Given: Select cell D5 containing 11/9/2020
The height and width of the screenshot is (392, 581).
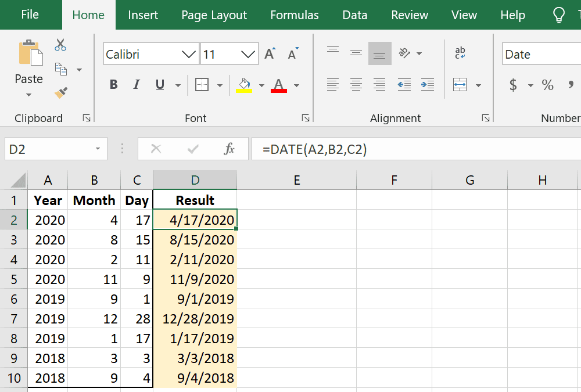Looking at the screenshot, I should (x=195, y=279).
